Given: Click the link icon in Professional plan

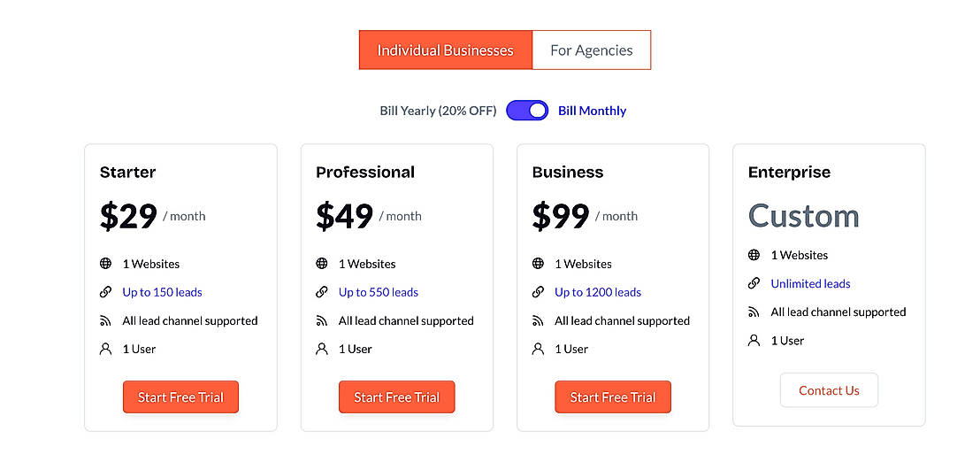Looking at the screenshot, I should point(322,292).
